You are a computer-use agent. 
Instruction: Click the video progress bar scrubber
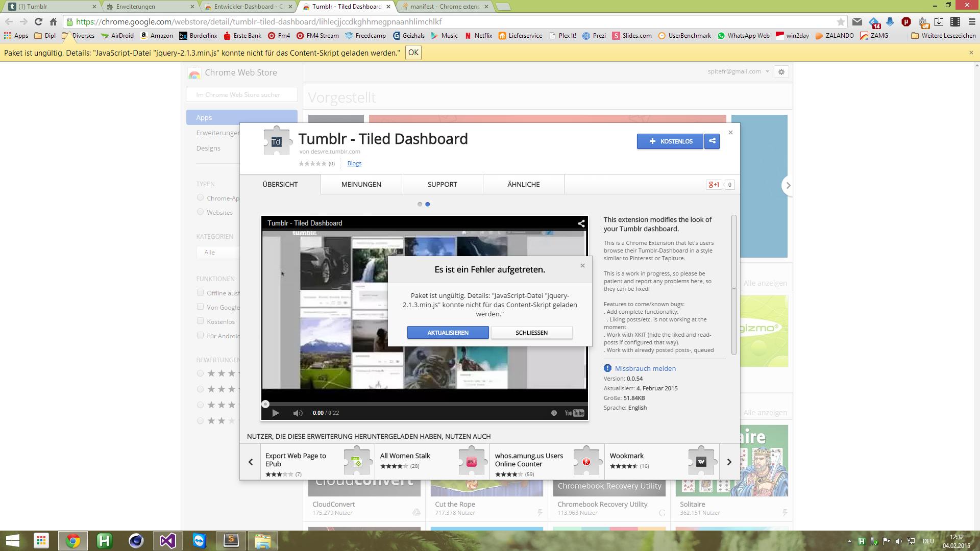[265, 404]
